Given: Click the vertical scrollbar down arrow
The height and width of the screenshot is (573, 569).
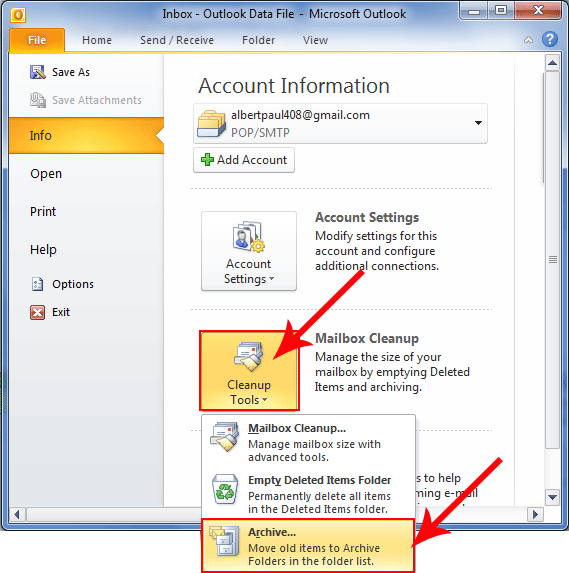Looking at the screenshot, I should (552, 497).
